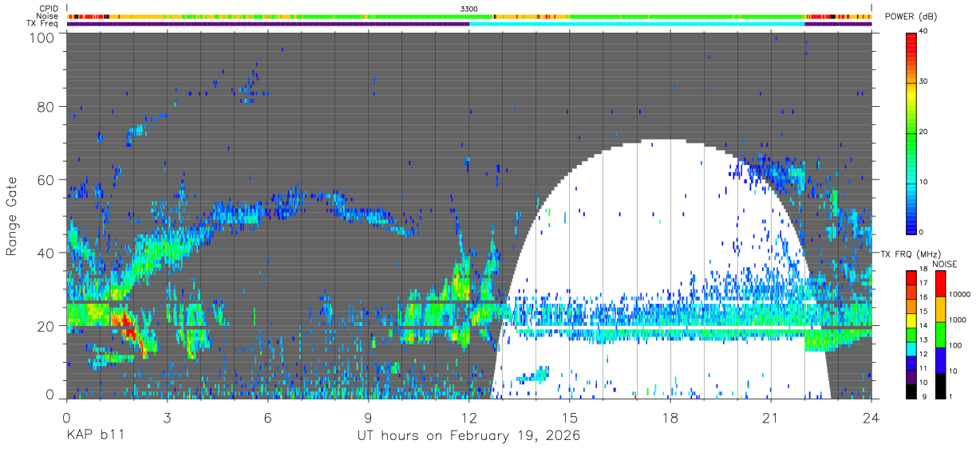Image resolution: width=980 pixels, height=452 pixels.
Task: Click the x-axis tick label '9'
Action: (368, 417)
